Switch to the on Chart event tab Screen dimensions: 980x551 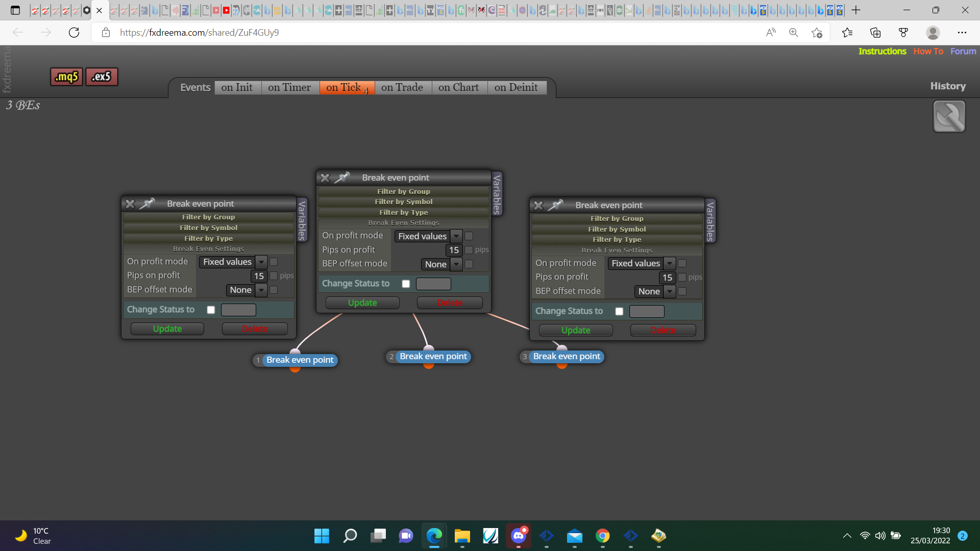point(459,88)
